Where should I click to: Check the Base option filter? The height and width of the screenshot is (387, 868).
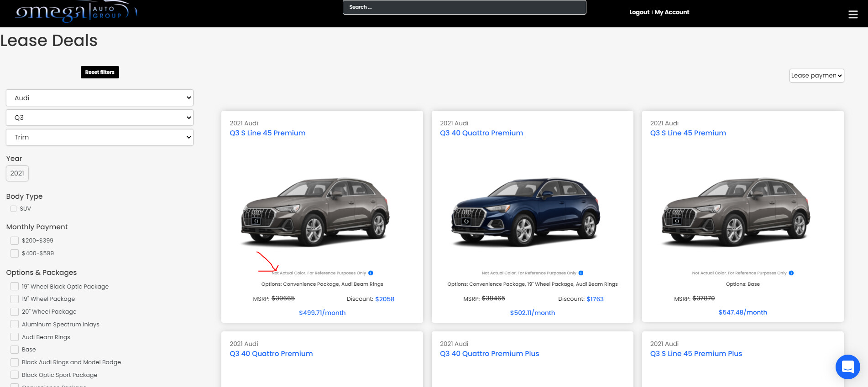coord(15,350)
